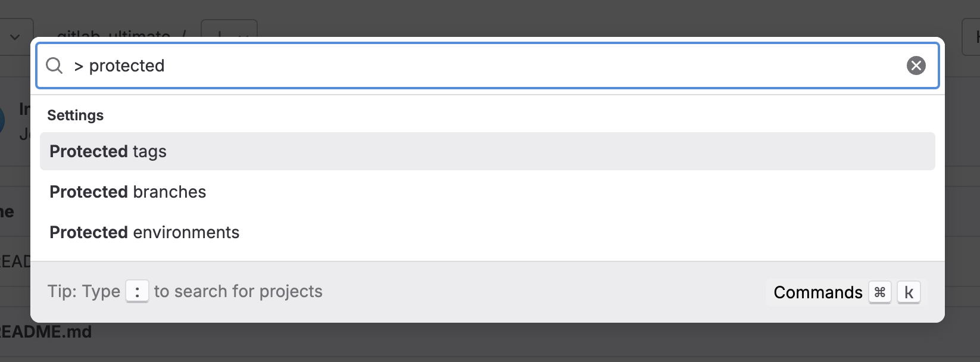
Task: Click the 'k' shortcut key badge
Action: tap(909, 292)
